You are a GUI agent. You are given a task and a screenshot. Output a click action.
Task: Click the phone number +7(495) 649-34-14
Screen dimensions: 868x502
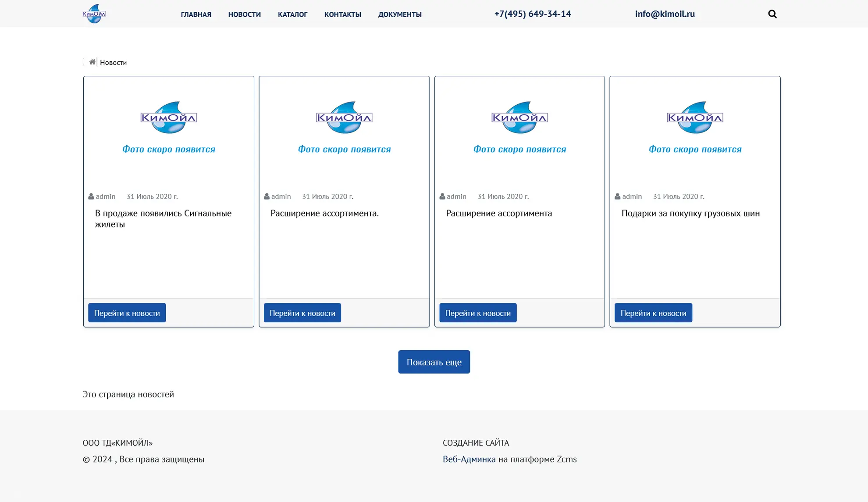pos(532,14)
